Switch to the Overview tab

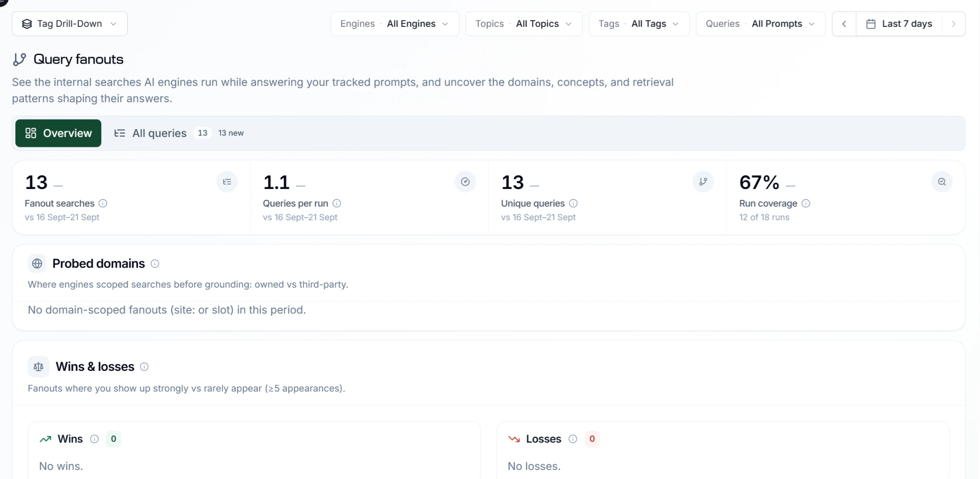58,133
